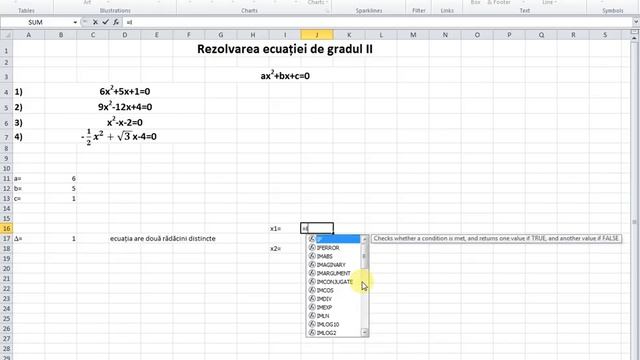Select the function icon next to IMABS
The image size is (640, 360).
tap(312, 256)
